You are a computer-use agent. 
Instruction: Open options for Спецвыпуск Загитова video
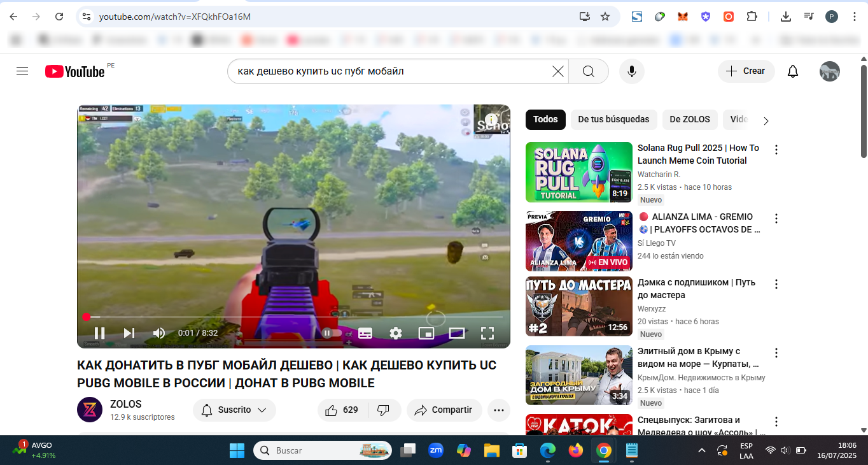coord(776,422)
